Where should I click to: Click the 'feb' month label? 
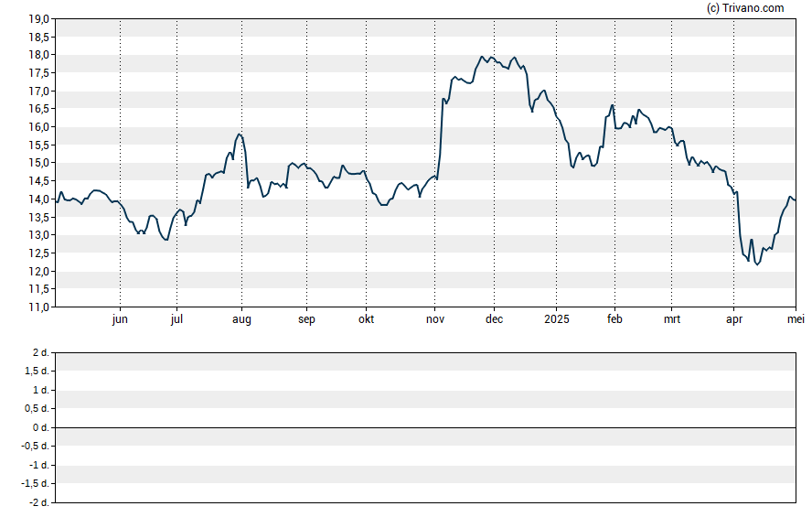click(x=614, y=319)
